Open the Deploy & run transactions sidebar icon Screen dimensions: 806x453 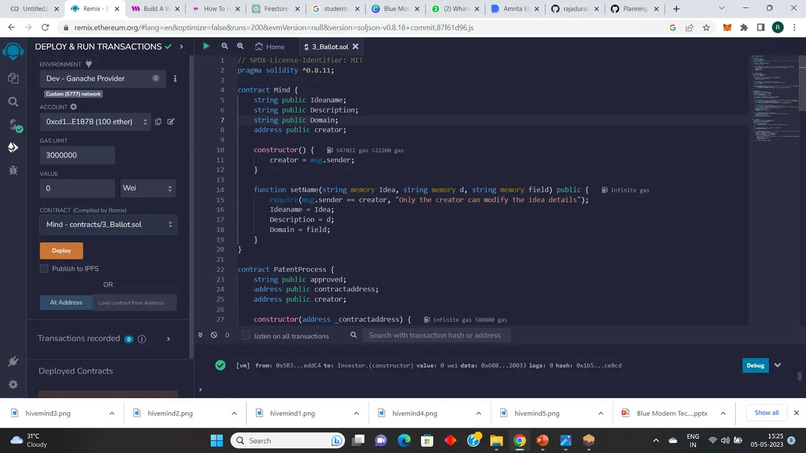click(13, 148)
